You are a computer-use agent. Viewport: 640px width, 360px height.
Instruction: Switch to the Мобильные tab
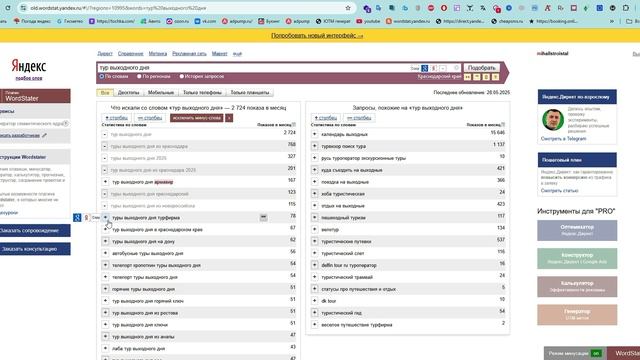pos(161,93)
